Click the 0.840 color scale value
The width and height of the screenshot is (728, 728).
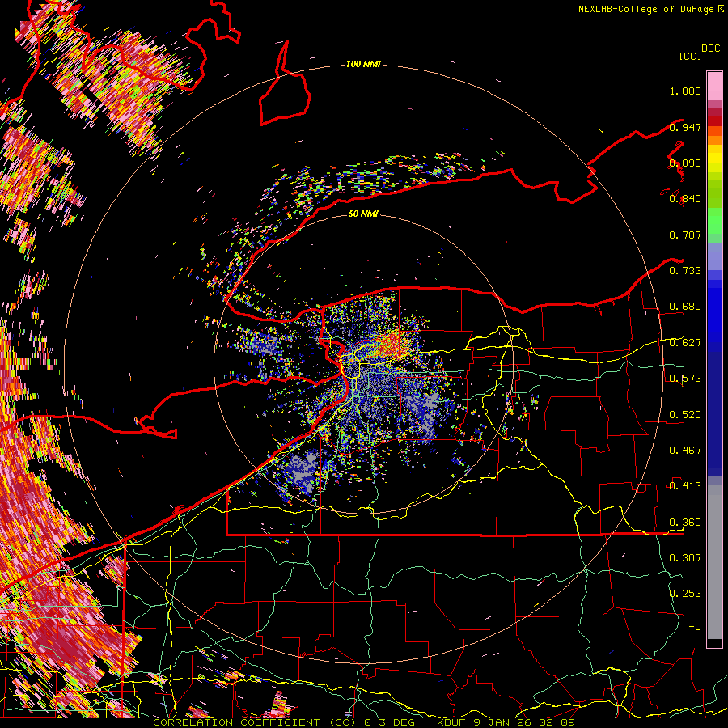point(685,199)
